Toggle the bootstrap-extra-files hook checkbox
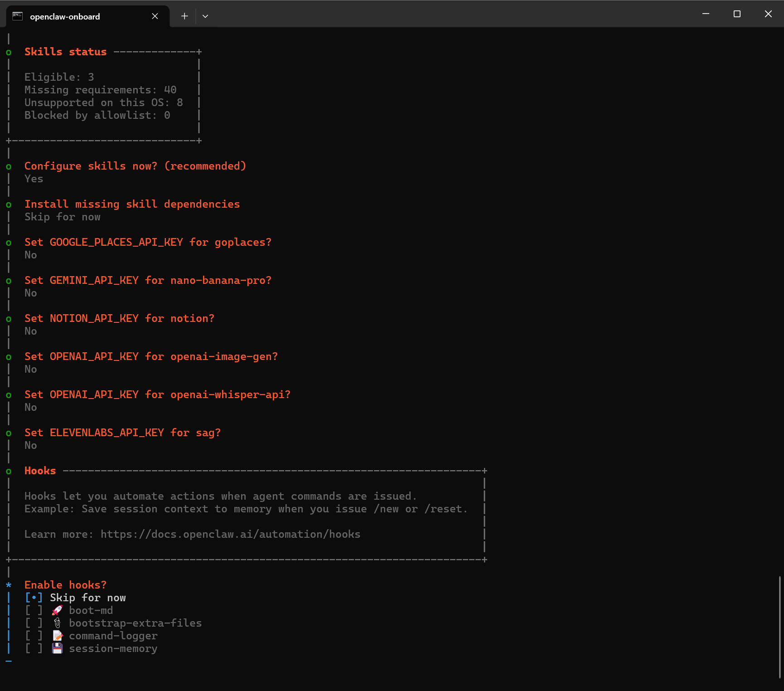Image resolution: width=784 pixels, height=691 pixels. coord(34,623)
